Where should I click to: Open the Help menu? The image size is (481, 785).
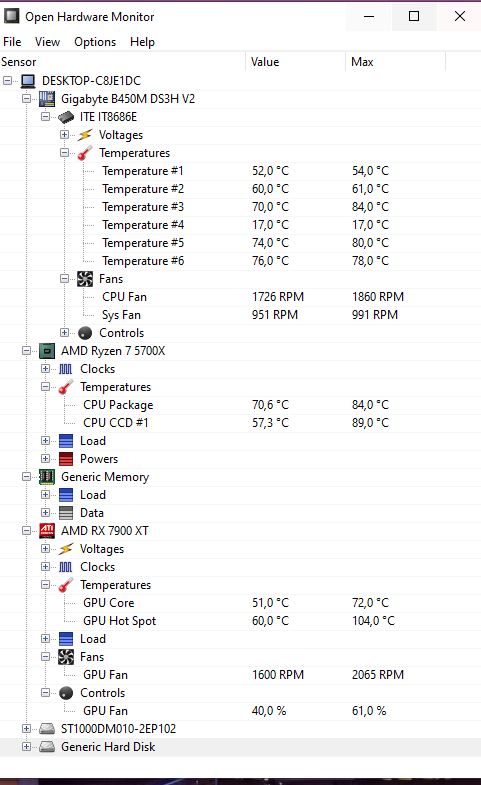coord(142,42)
